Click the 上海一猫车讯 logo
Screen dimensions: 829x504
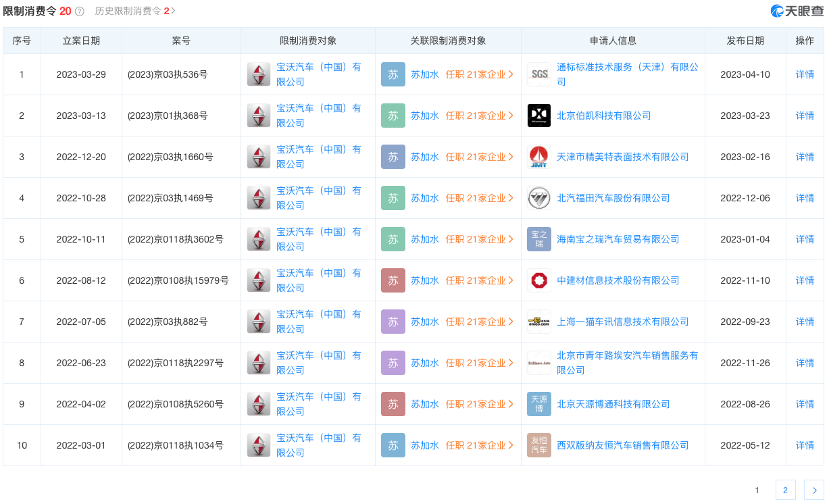tap(539, 322)
